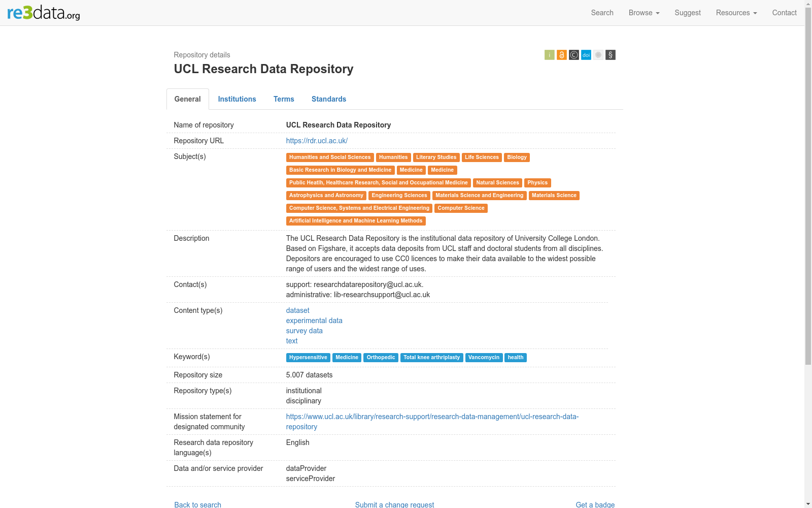Click the Get a badge link
The width and height of the screenshot is (812, 508).
(595, 504)
